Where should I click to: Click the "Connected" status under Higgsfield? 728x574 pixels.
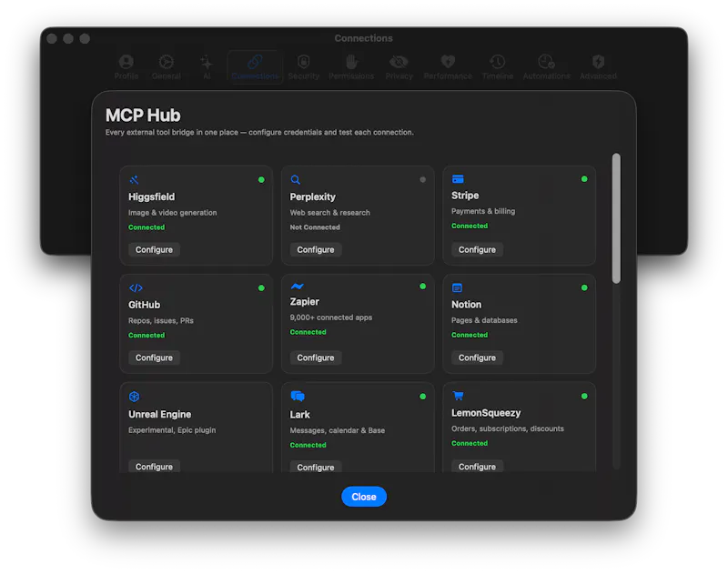147,227
